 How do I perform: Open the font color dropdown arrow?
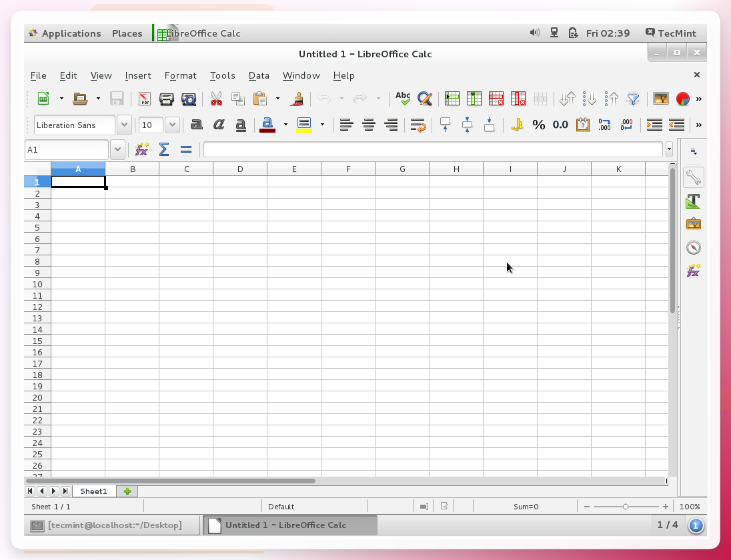tap(285, 125)
